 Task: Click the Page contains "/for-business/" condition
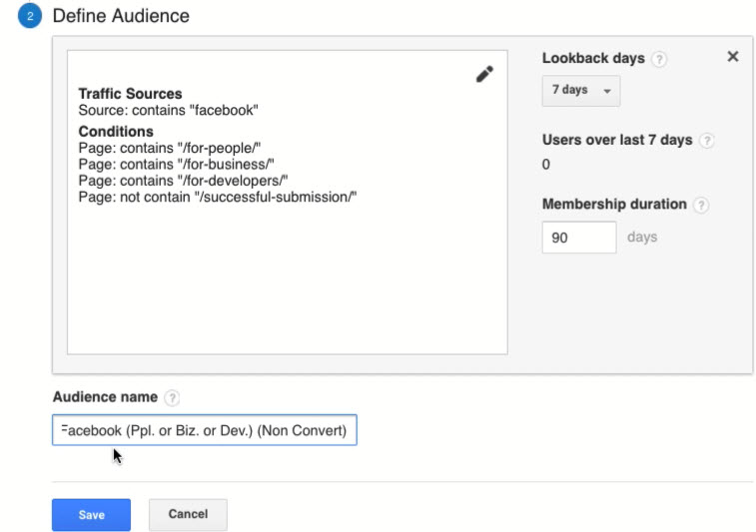[177, 164]
